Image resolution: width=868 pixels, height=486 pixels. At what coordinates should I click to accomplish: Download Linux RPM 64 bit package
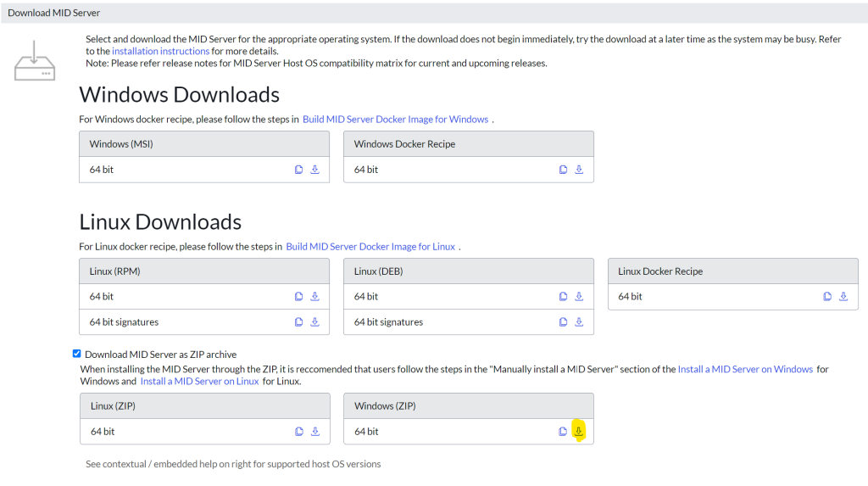(314, 297)
